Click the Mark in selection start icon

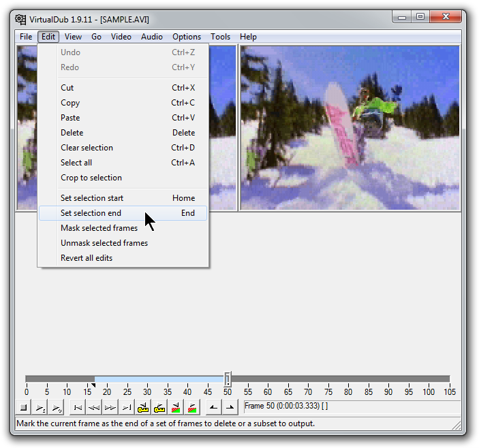click(214, 408)
